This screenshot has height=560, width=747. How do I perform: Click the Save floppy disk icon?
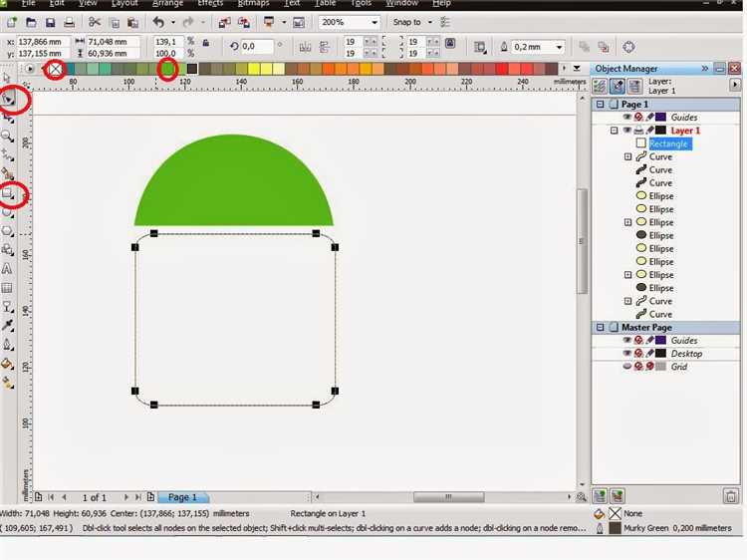pyautogui.click(x=50, y=22)
